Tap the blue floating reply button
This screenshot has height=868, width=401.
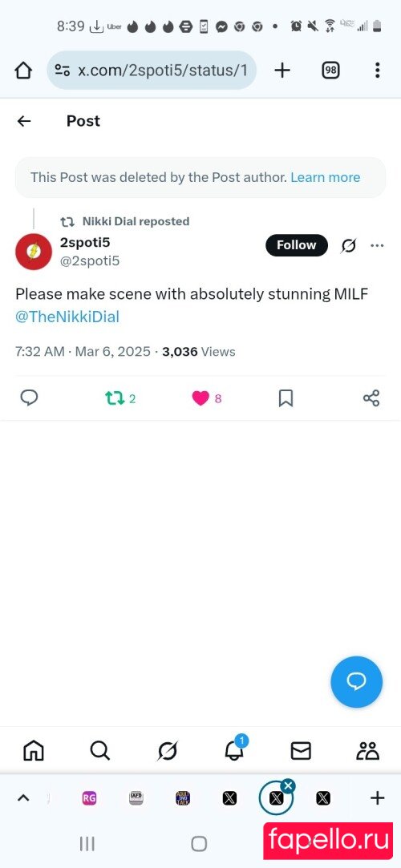(357, 682)
